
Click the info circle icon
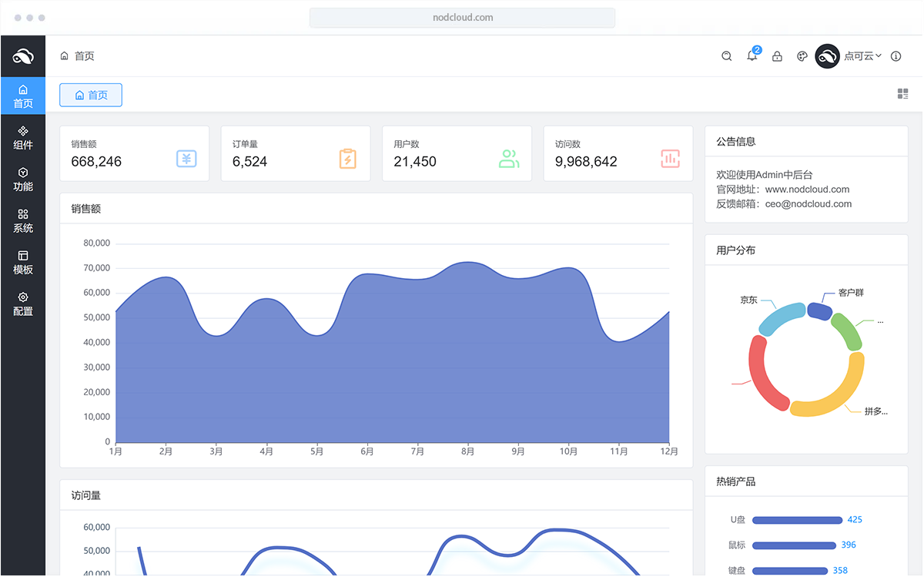click(896, 56)
